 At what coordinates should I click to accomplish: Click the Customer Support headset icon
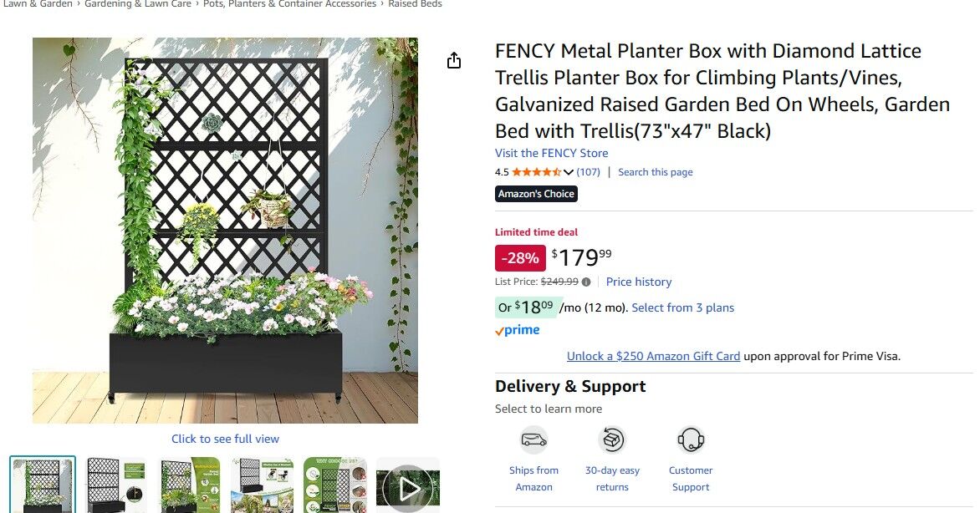691,439
